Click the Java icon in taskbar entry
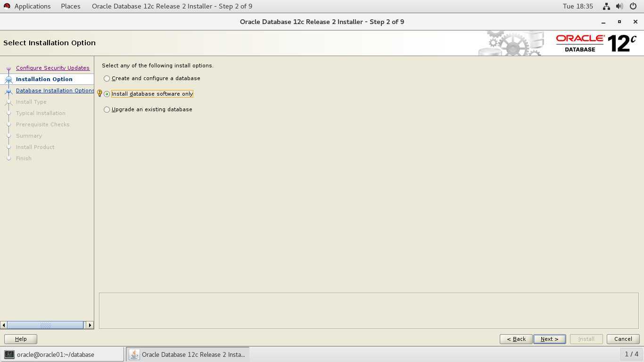644x362 pixels. tap(134, 354)
